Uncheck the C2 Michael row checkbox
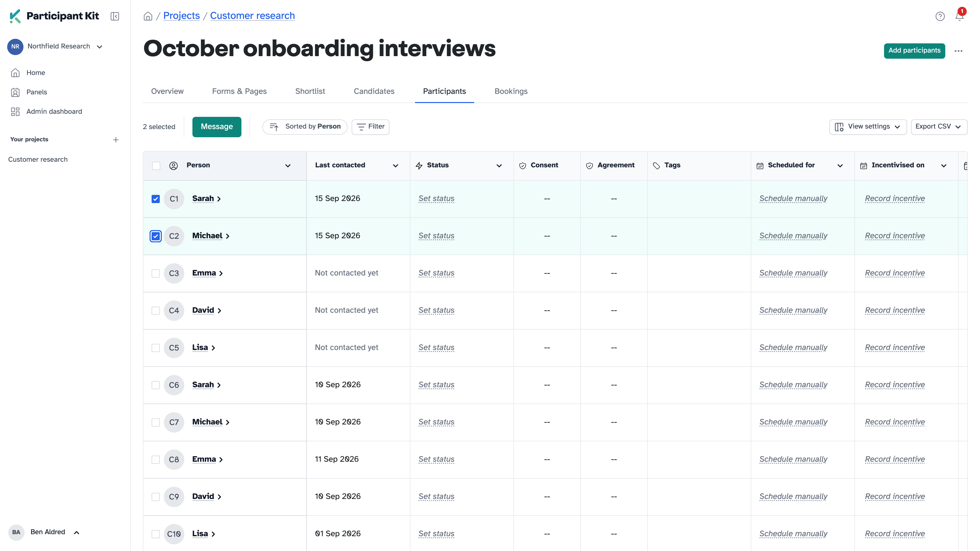980x551 pixels. click(156, 236)
